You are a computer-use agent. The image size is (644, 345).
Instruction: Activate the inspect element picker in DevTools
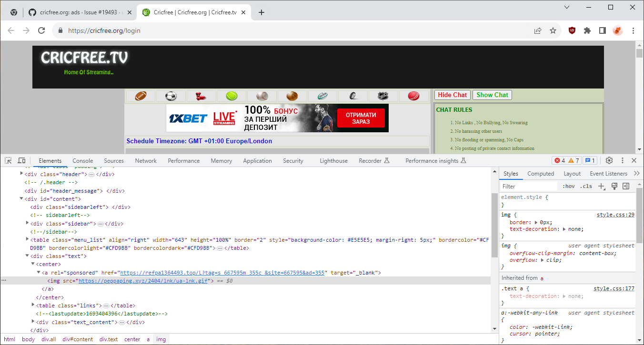(8, 160)
